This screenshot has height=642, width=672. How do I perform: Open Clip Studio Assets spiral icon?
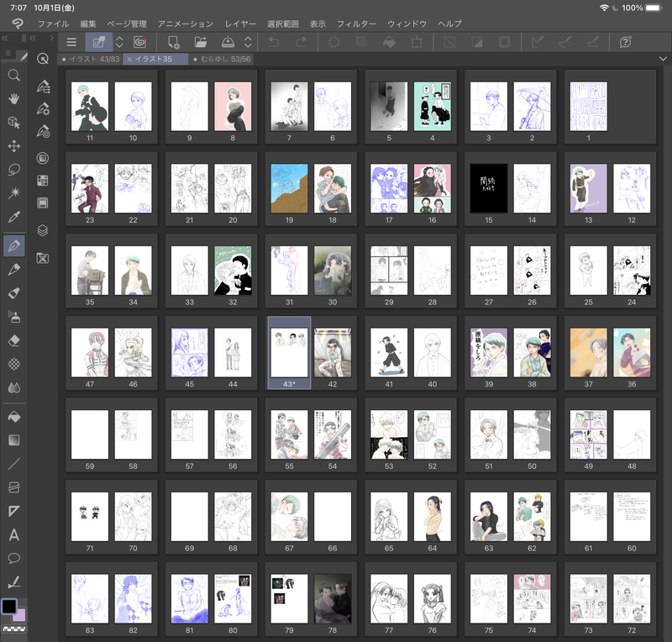tap(139, 42)
